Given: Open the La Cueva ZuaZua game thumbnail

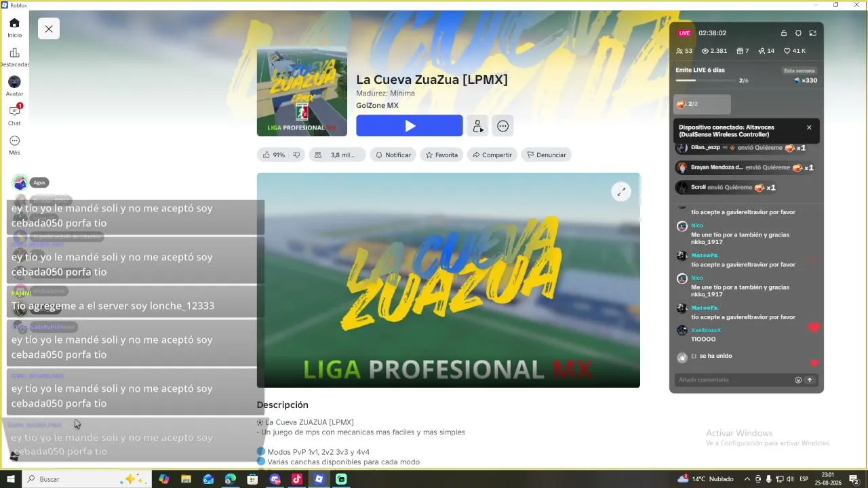Looking at the screenshot, I should (302, 91).
